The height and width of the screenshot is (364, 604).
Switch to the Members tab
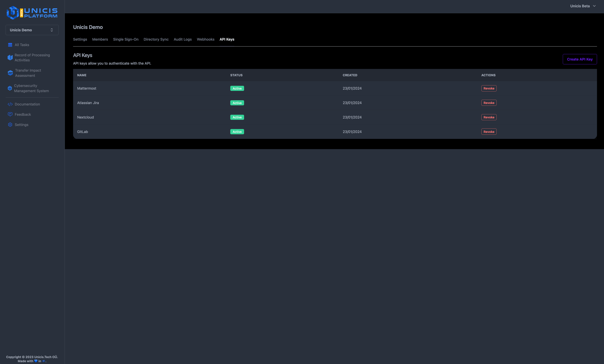[100, 39]
